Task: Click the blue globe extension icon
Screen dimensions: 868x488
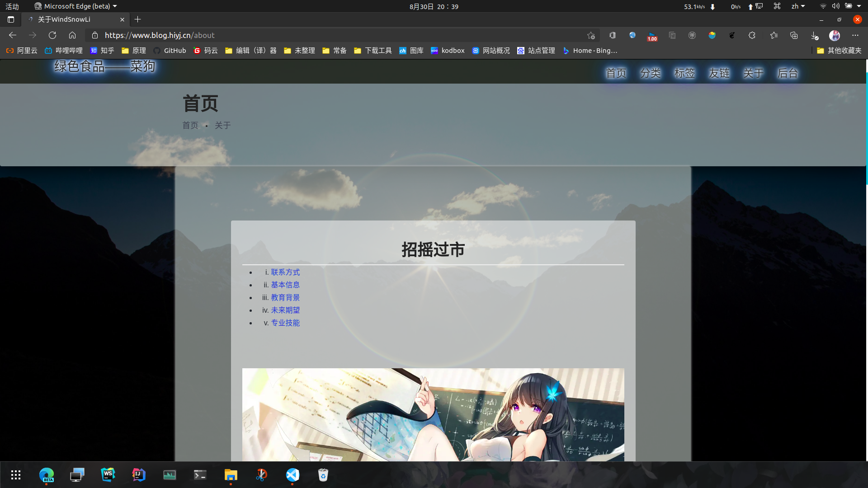Action: coord(632,35)
